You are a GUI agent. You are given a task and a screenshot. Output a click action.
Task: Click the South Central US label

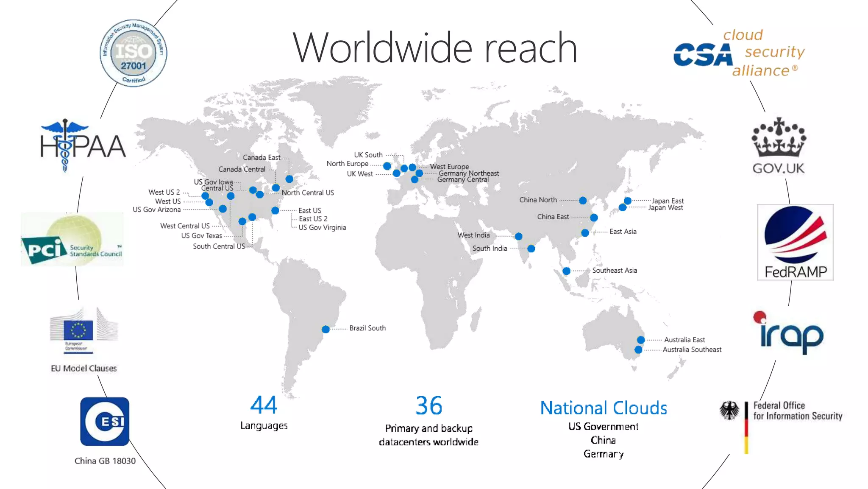219,246
